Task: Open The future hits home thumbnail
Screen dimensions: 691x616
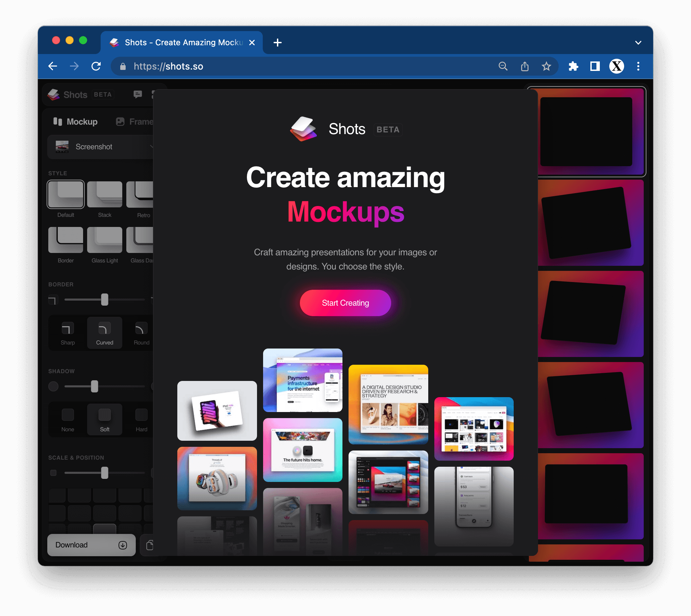Action: (303, 450)
